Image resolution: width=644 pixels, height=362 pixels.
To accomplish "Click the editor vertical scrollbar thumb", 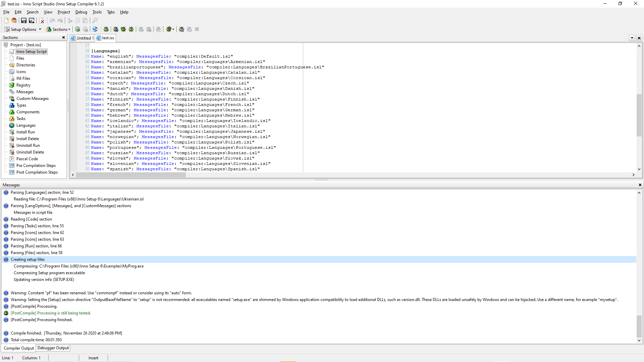I will click(x=639, y=115).
